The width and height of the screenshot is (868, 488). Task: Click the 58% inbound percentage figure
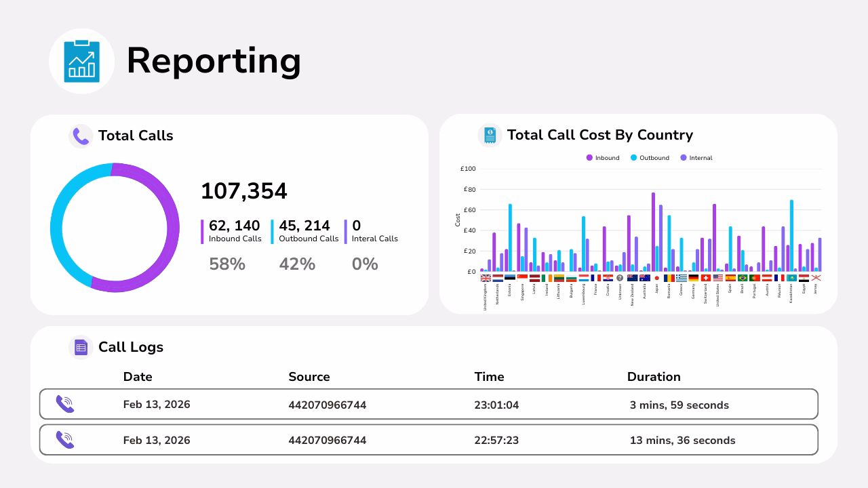coord(226,264)
